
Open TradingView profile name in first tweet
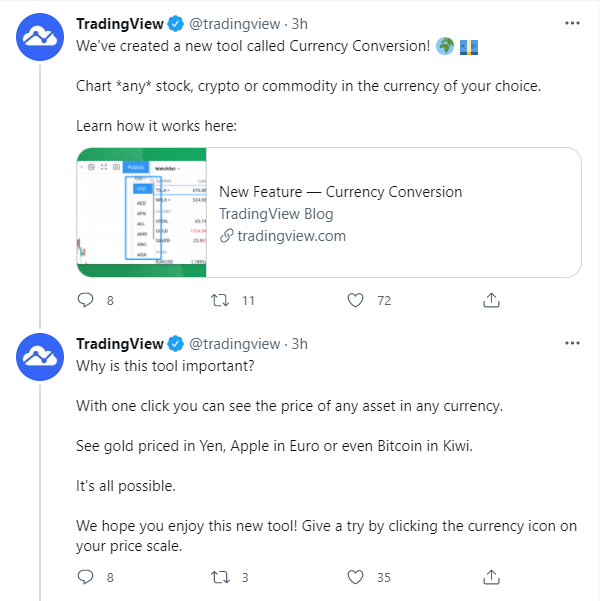[120, 23]
